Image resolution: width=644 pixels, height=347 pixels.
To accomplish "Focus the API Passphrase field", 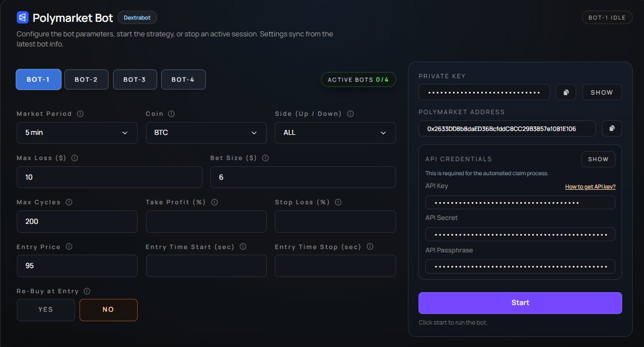I will [x=520, y=266].
